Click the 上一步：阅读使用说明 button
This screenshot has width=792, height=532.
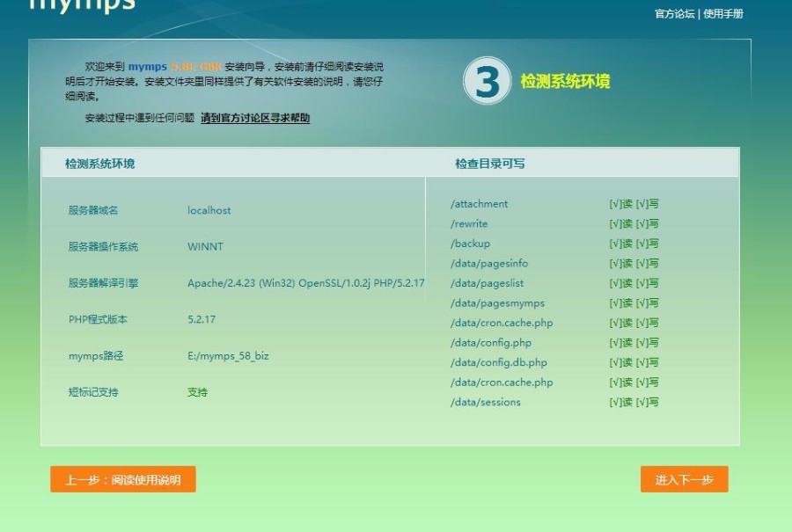pos(124,479)
